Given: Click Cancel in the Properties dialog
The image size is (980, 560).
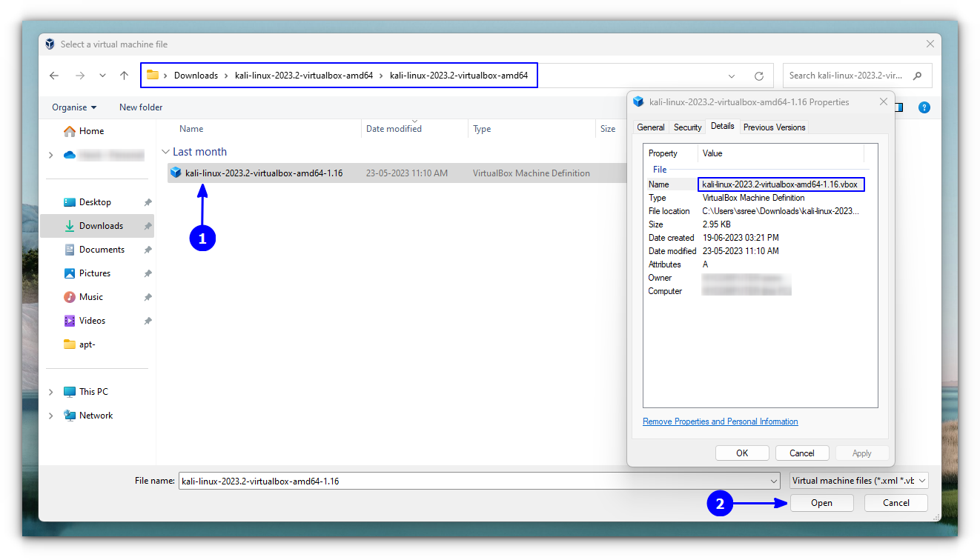Looking at the screenshot, I should click(x=802, y=453).
